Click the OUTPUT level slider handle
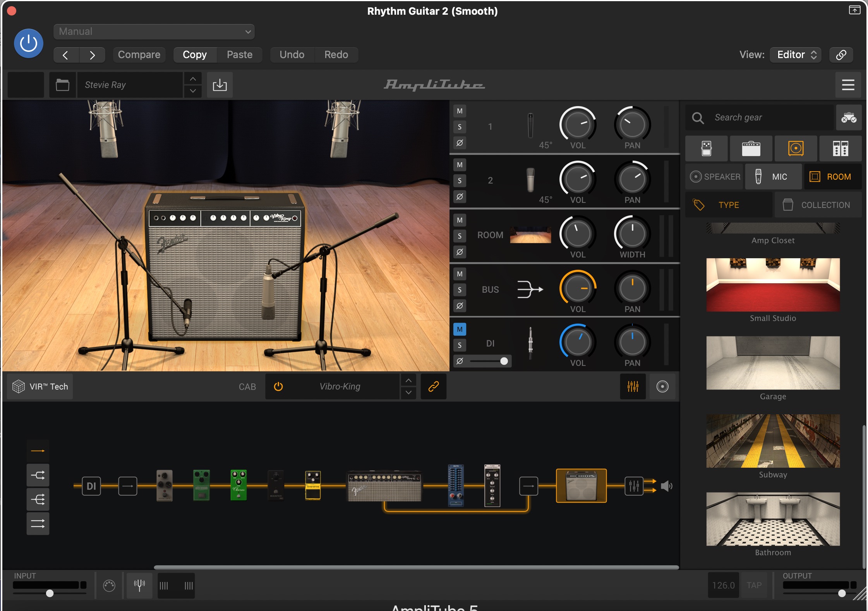This screenshot has width=868, height=611. (842, 593)
